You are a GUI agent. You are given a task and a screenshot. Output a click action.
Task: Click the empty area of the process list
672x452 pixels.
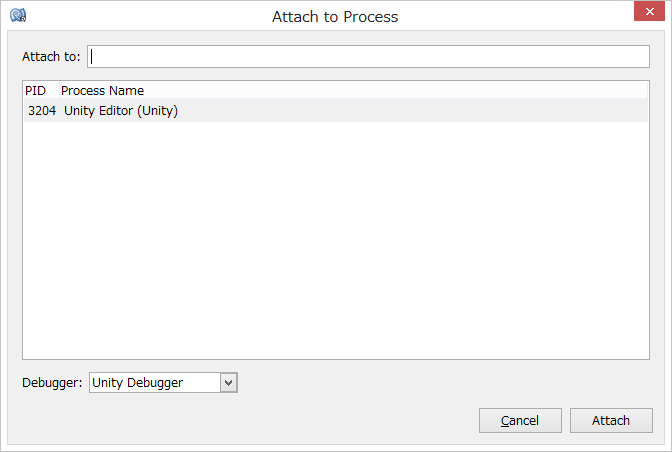[335, 240]
